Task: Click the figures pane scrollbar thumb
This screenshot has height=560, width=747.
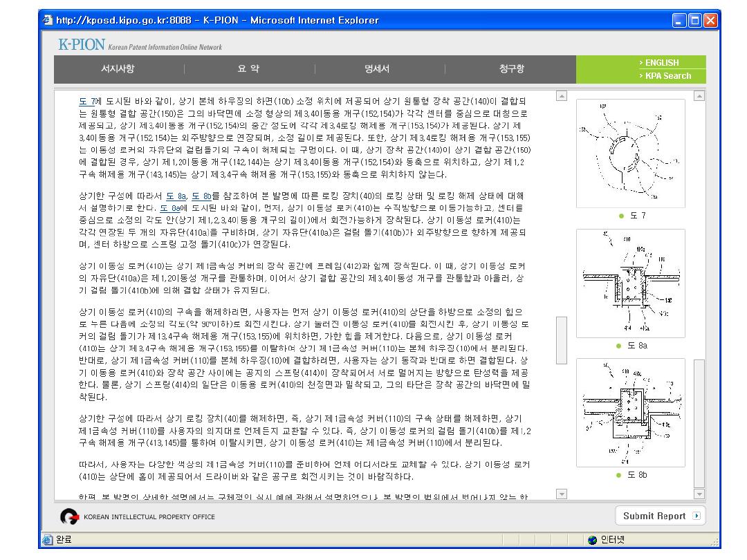Action: [699, 423]
